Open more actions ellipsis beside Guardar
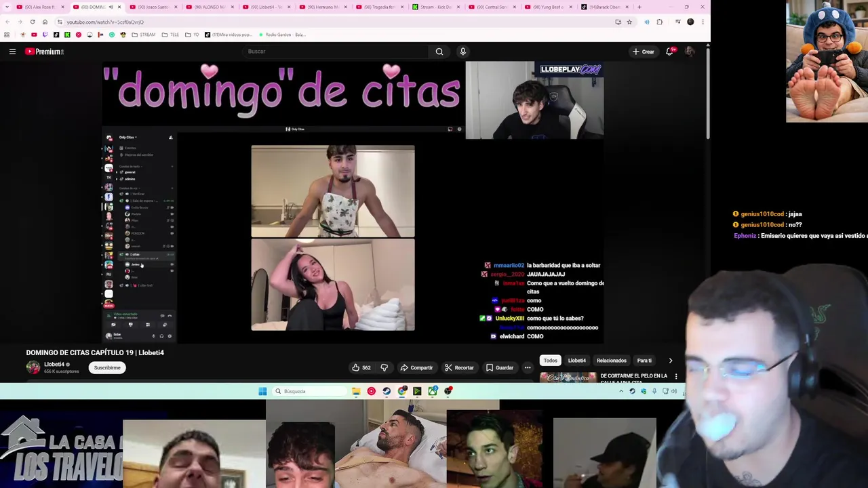 pos(528,368)
